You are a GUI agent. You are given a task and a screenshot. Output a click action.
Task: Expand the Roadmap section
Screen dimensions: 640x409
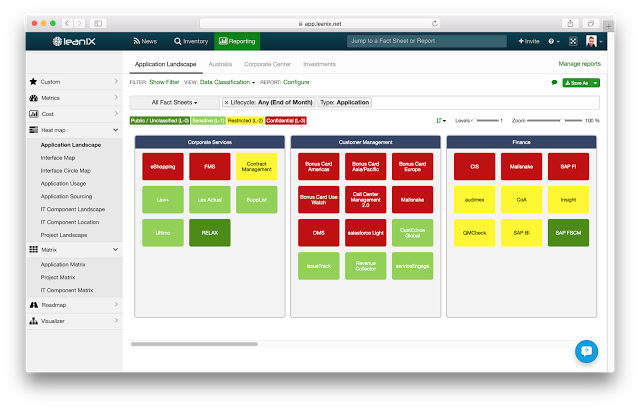point(74,305)
